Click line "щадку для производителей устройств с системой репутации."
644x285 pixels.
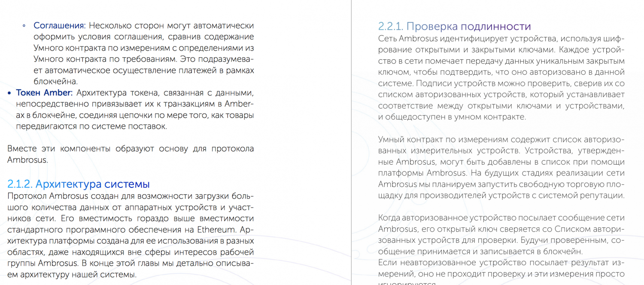point(501,195)
